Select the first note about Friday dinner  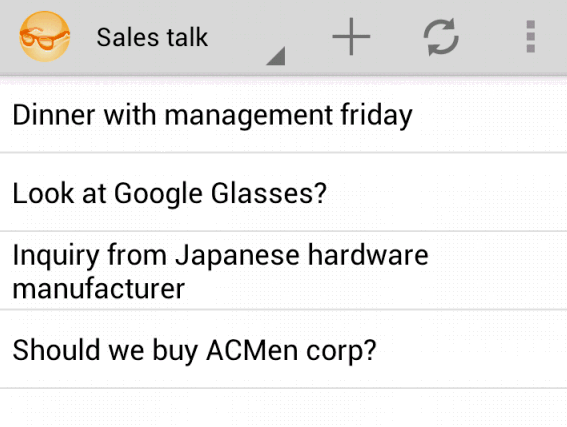tap(284, 115)
